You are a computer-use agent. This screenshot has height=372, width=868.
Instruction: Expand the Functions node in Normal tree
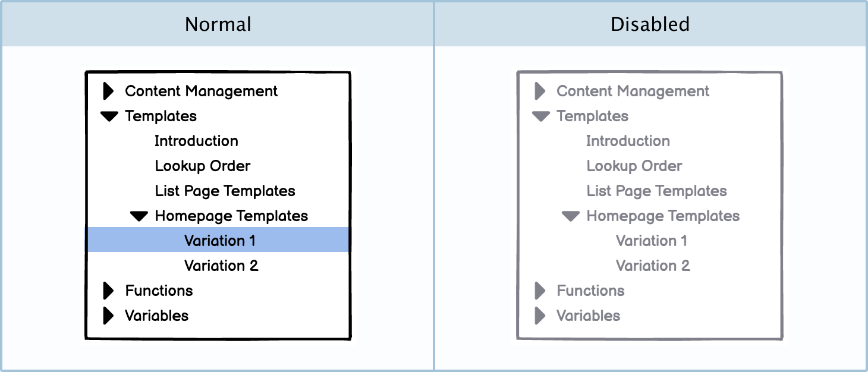[x=108, y=291]
